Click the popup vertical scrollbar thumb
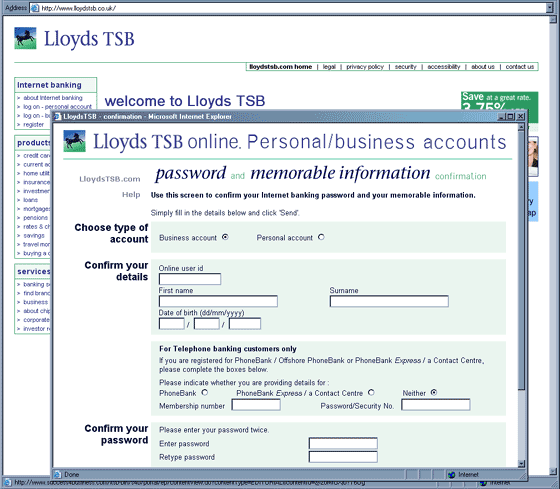The image size is (560, 489). coord(521,260)
